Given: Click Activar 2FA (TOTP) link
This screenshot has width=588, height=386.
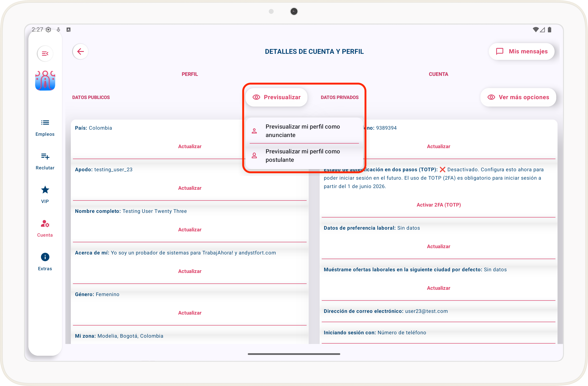Looking at the screenshot, I should point(439,205).
